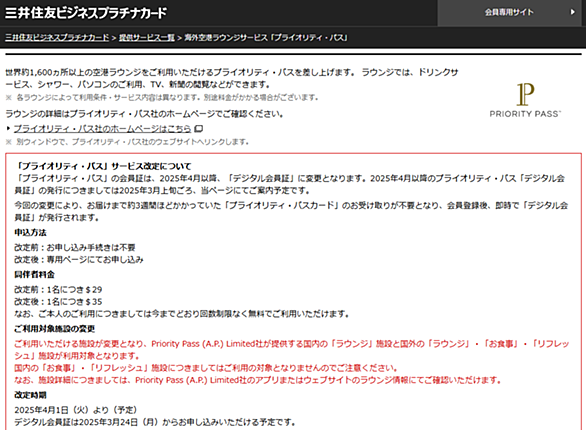Click the 申込方法 heading
The image size is (586, 430).
[30, 232]
